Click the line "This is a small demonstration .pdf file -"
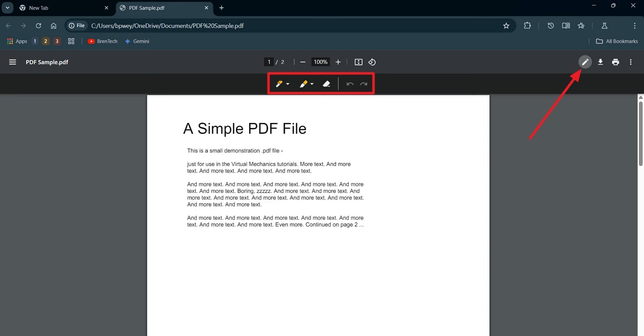The image size is (644, 336). (235, 151)
